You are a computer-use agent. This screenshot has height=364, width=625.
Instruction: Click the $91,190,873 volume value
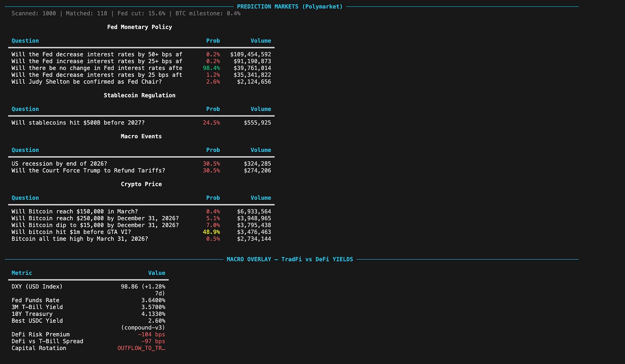(252, 61)
